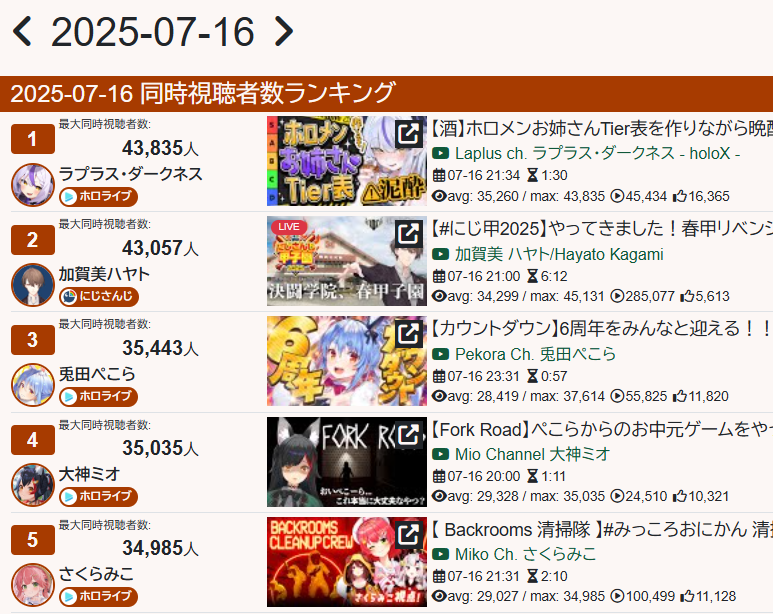Open external link icon on Backrooms thumbnail
Screen dimensions: 773x614
click(x=409, y=534)
